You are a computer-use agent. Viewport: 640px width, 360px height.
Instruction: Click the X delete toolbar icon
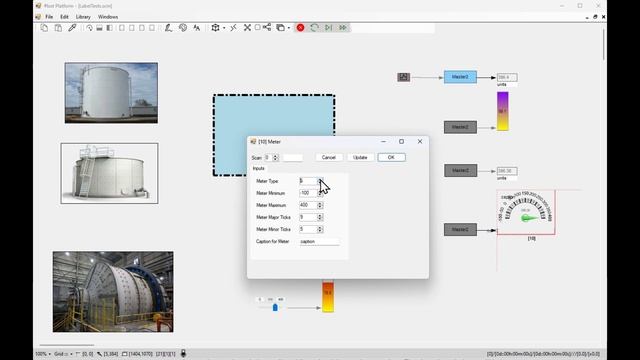click(247, 28)
